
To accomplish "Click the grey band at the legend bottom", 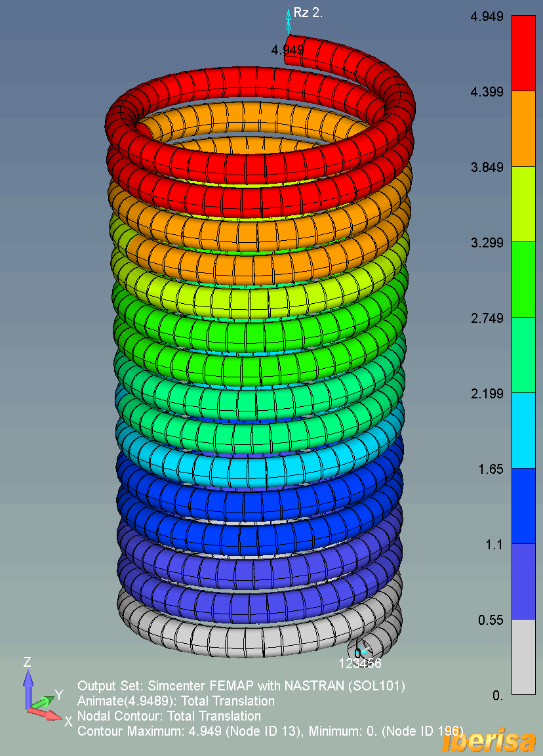I will click(x=523, y=657).
